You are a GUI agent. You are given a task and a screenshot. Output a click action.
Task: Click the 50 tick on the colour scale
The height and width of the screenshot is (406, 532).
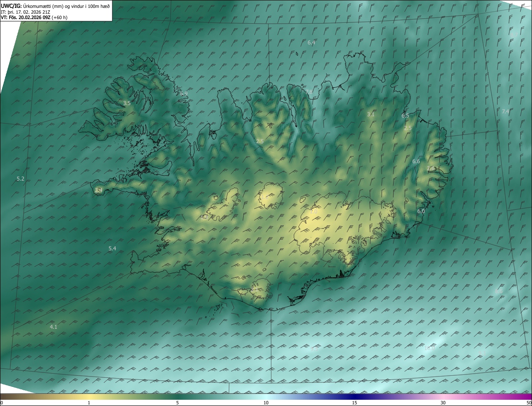click(x=529, y=403)
